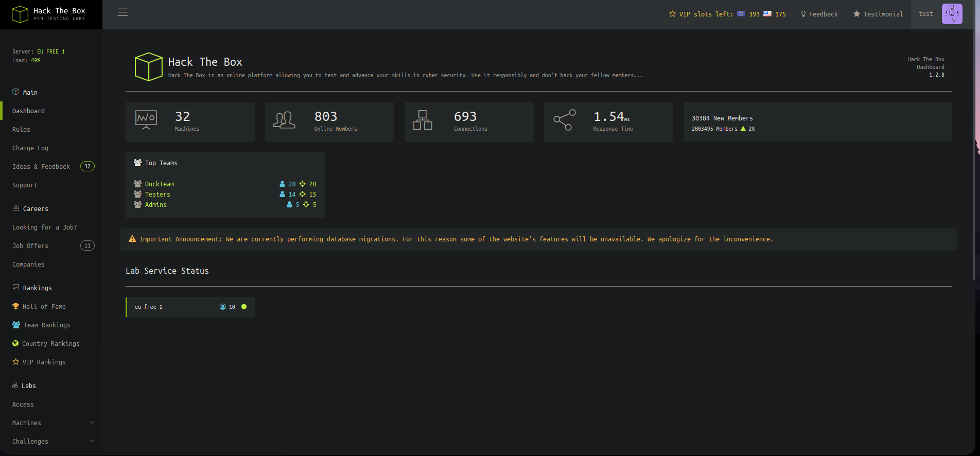Image resolution: width=980 pixels, height=456 pixels.
Task: Click the members growth up-arrow icon
Action: coord(743,129)
